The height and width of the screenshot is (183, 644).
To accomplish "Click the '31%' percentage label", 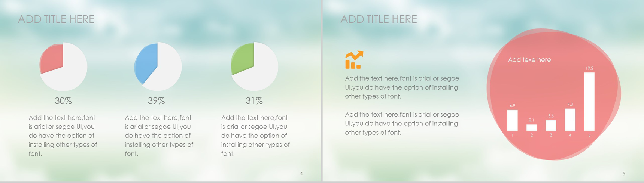I will click(254, 101).
